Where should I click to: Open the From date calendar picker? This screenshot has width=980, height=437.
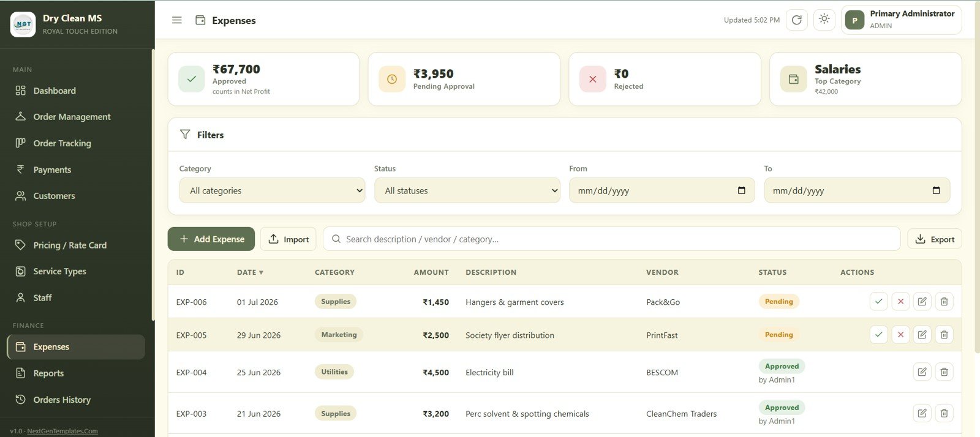pos(742,191)
